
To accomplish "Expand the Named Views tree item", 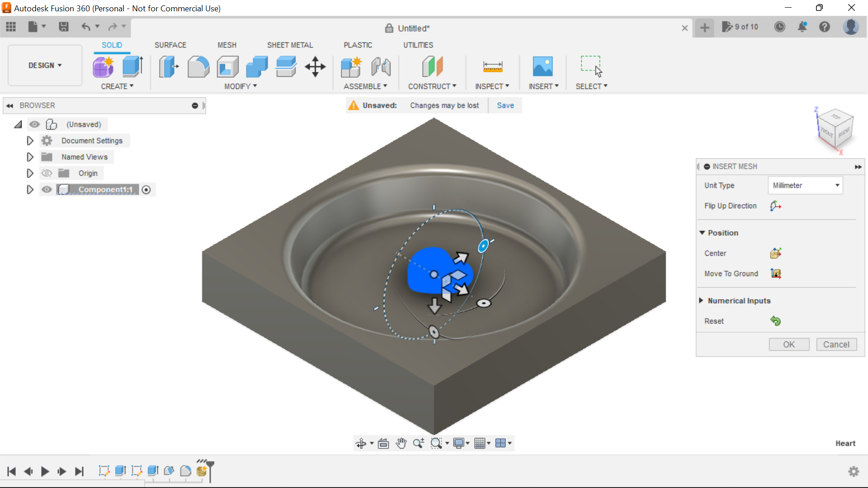I will pyautogui.click(x=30, y=157).
